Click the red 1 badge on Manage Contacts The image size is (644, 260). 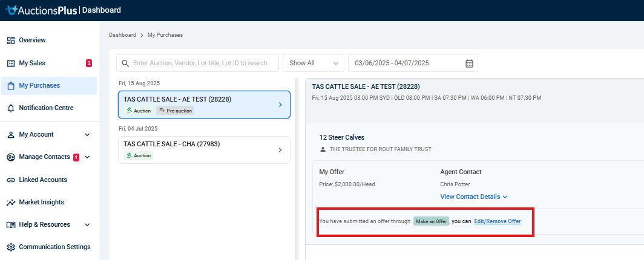76,157
